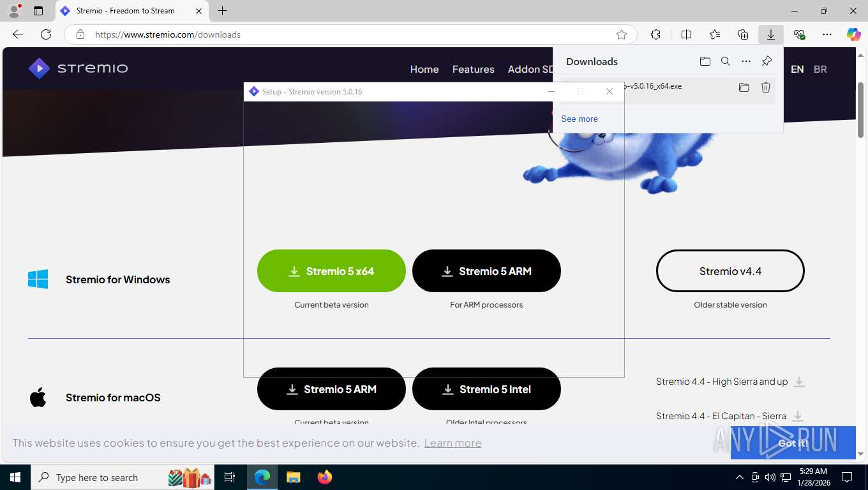Open Split screen icon in toolbar

[686, 34]
